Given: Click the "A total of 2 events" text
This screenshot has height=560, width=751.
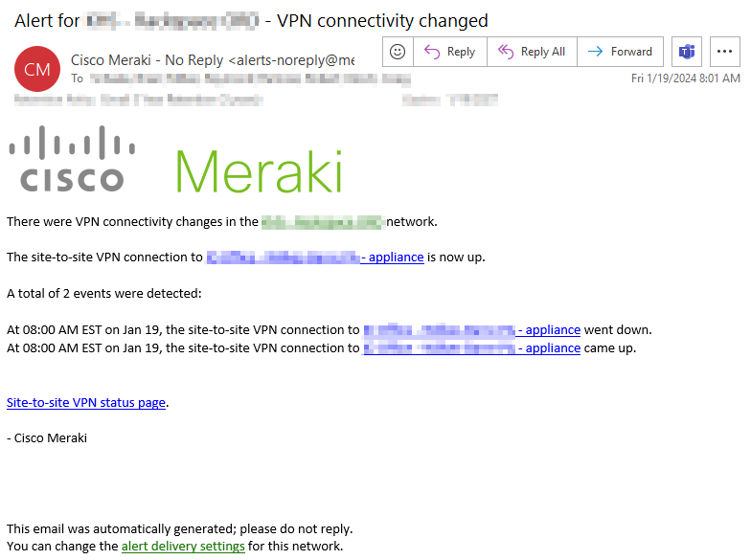Looking at the screenshot, I should tap(104, 294).
